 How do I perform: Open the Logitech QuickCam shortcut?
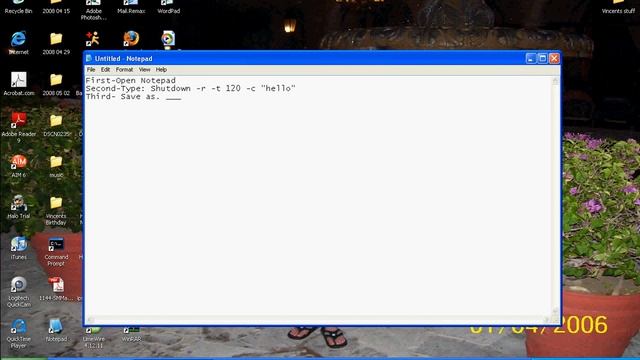[x=18, y=291]
